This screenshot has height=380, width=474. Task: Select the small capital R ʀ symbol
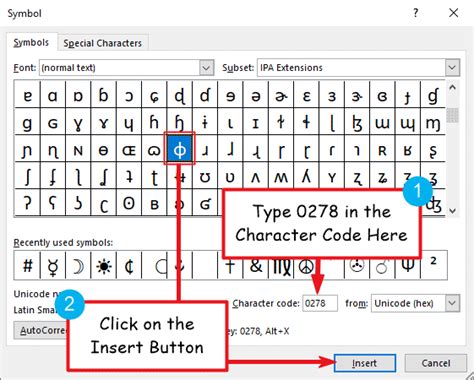(x=382, y=150)
